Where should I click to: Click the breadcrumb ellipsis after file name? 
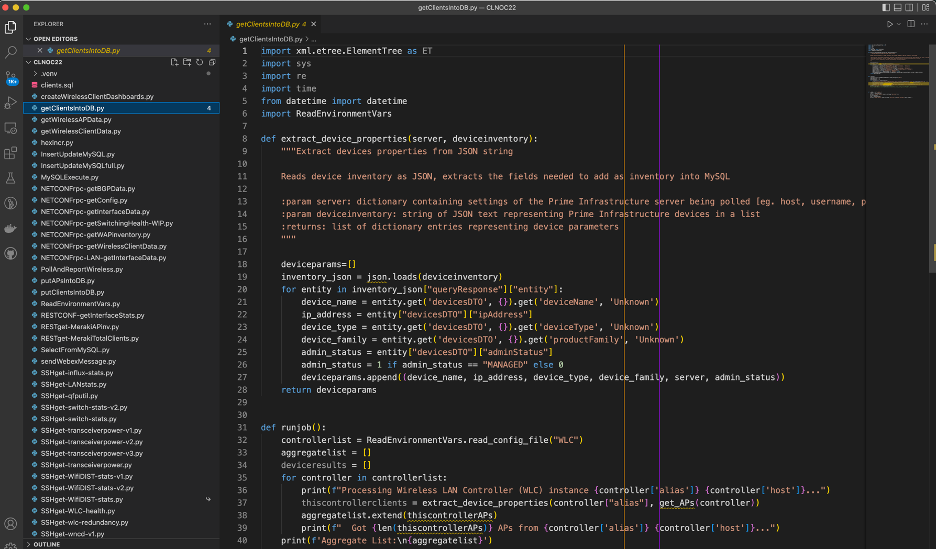pos(313,39)
